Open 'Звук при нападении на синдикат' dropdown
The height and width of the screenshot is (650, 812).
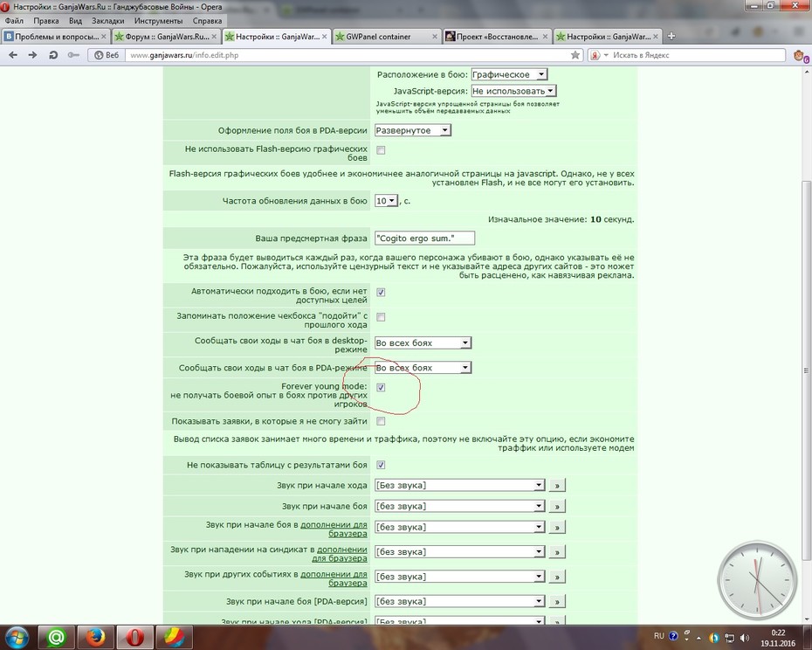[460, 551]
